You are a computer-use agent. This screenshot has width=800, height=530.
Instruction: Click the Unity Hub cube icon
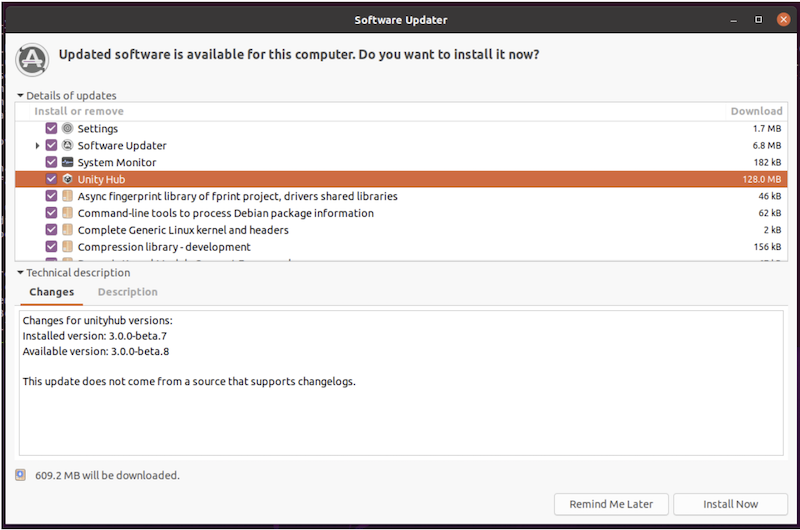67,180
